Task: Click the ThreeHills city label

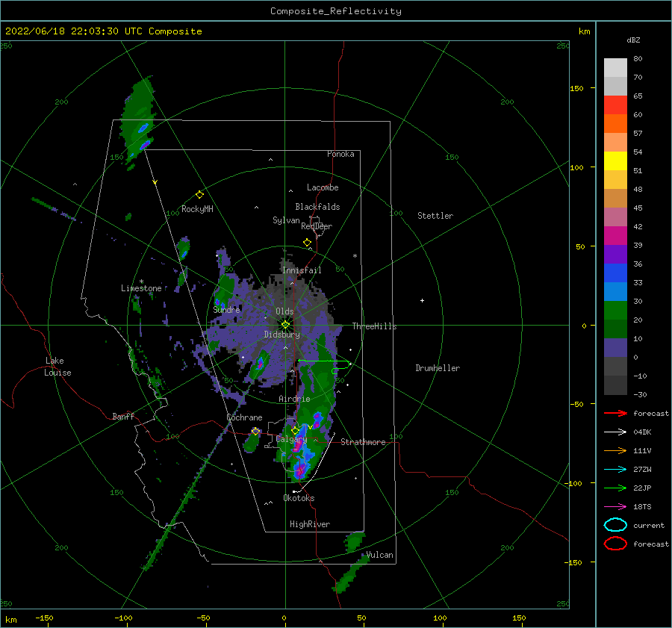Action: click(x=375, y=326)
